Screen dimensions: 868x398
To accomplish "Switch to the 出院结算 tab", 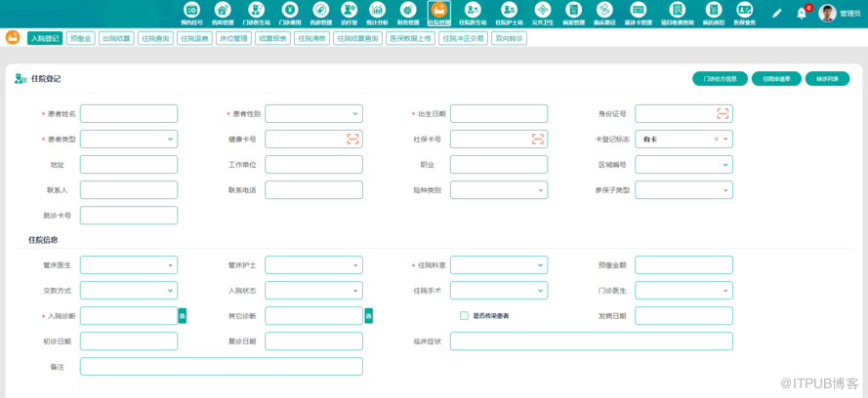I will pos(115,38).
